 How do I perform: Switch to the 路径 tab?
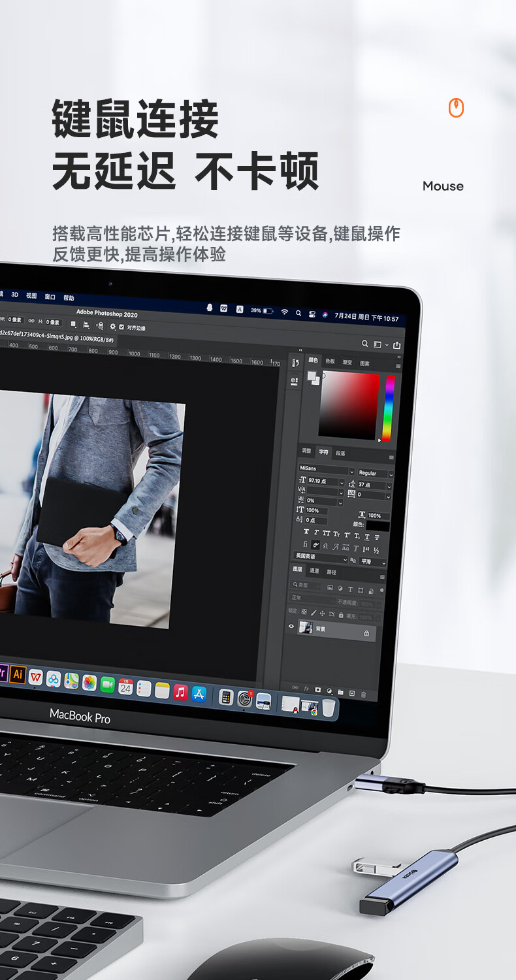[331, 572]
